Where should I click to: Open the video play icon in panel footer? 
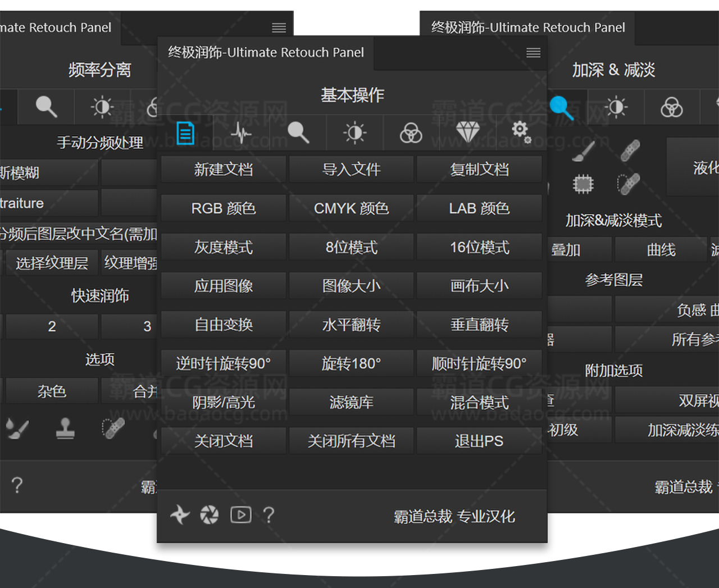coord(240,514)
